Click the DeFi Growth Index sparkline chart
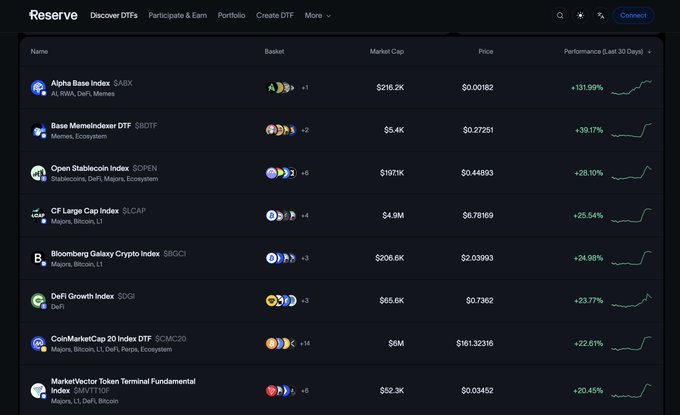 coord(631,300)
